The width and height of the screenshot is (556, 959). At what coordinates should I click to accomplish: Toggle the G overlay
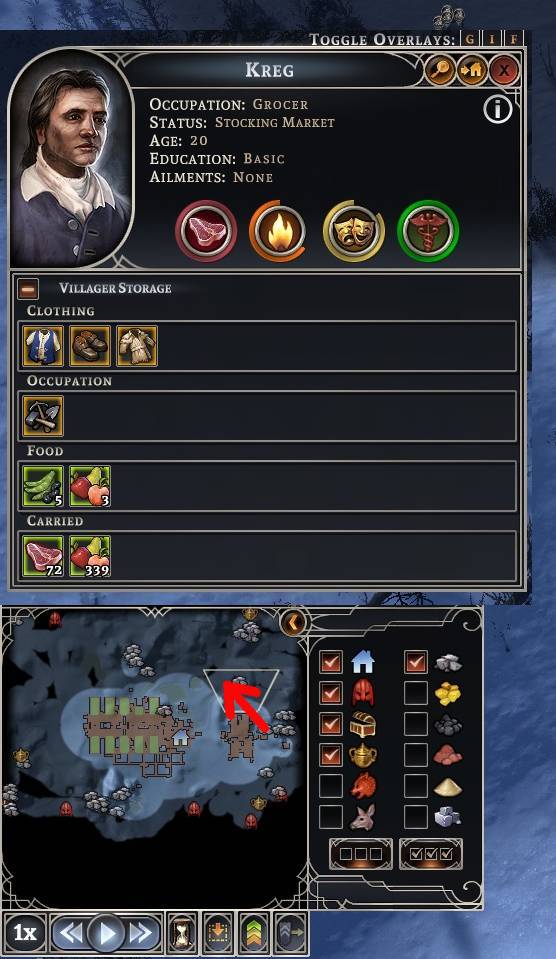click(470, 40)
